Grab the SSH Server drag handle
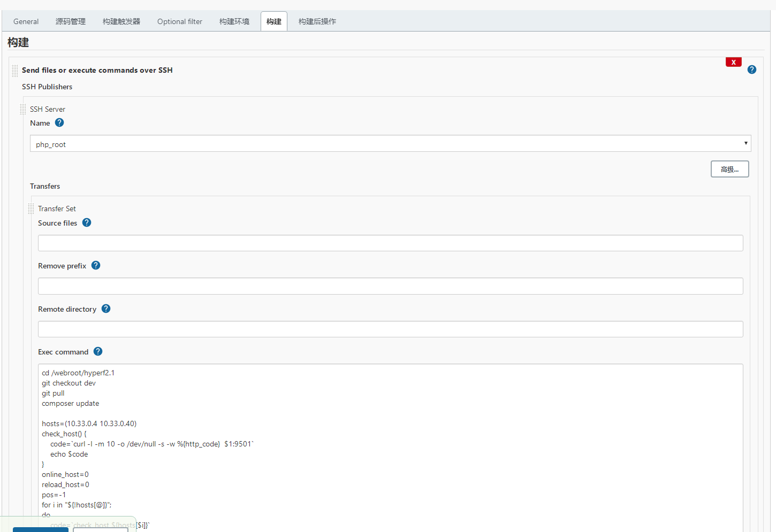Image resolution: width=776 pixels, height=532 pixels. (22, 109)
